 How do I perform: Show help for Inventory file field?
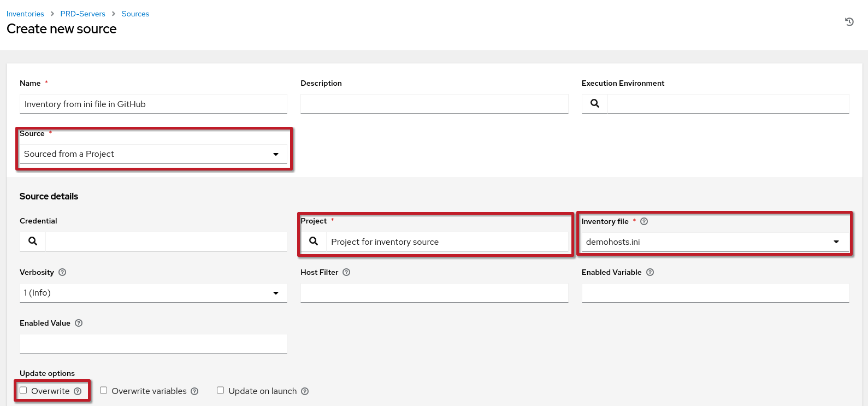pyautogui.click(x=644, y=221)
